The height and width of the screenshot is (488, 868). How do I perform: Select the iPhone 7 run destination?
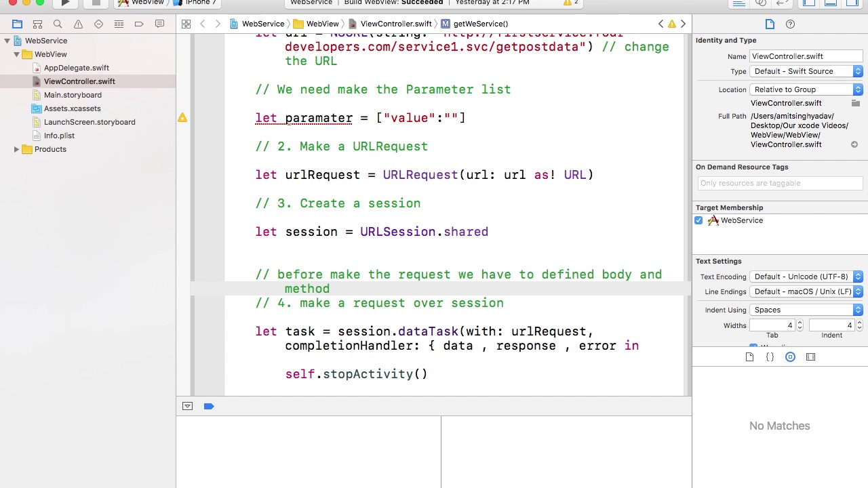(x=195, y=3)
